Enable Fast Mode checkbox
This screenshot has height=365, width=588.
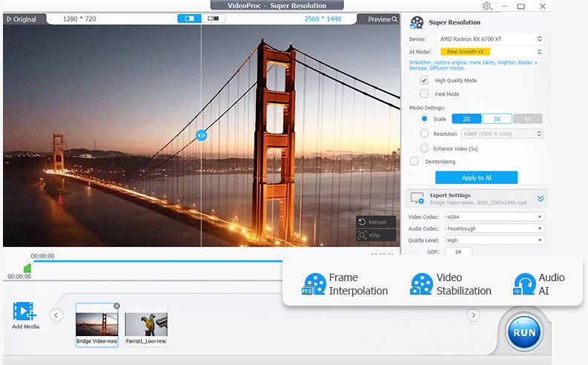coord(424,94)
